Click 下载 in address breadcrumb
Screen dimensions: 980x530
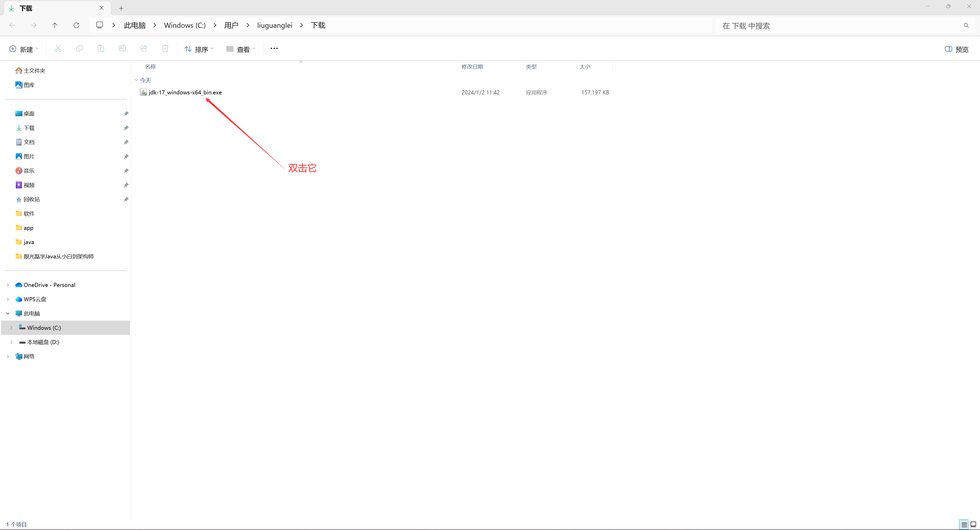pyautogui.click(x=318, y=25)
